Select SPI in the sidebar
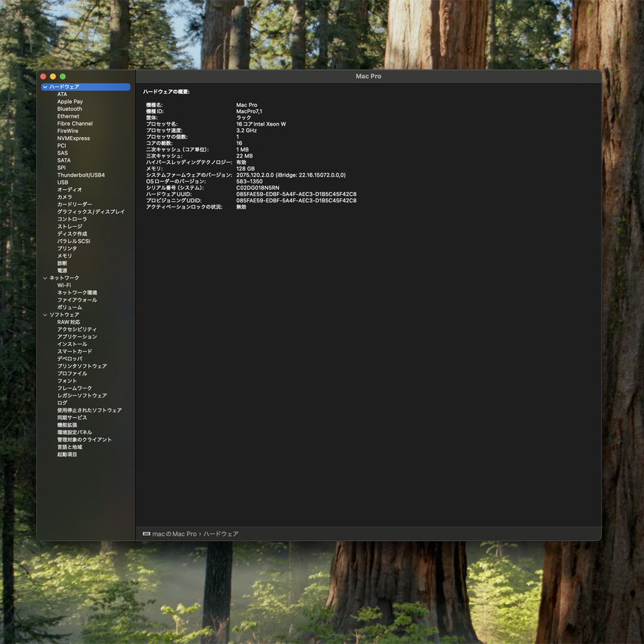The width and height of the screenshot is (644, 644). point(61,167)
